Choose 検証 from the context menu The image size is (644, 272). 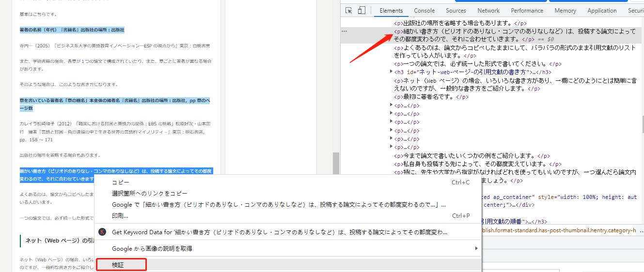[x=288, y=265]
